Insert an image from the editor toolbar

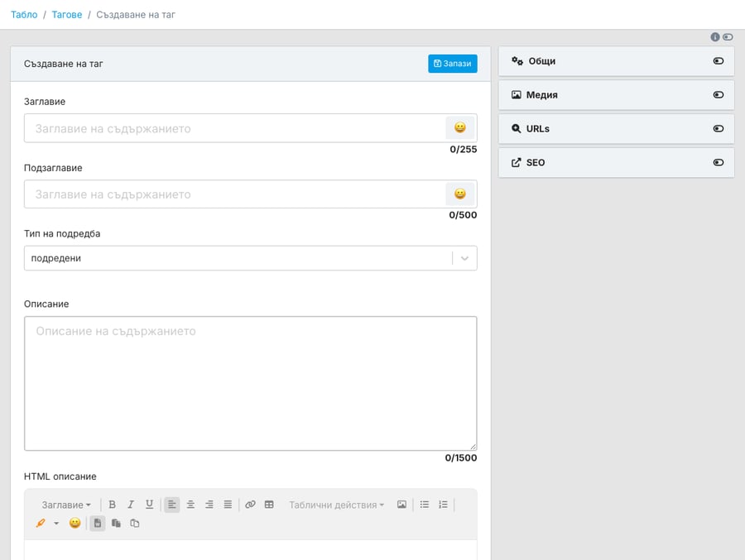(402, 505)
